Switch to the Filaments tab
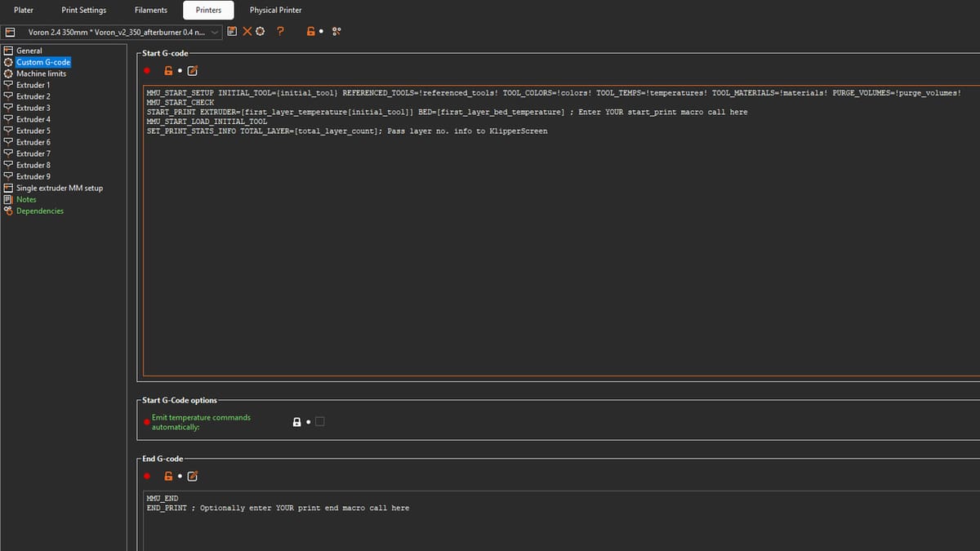The height and width of the screenshot is (551, 980). [x=151, y=10]
